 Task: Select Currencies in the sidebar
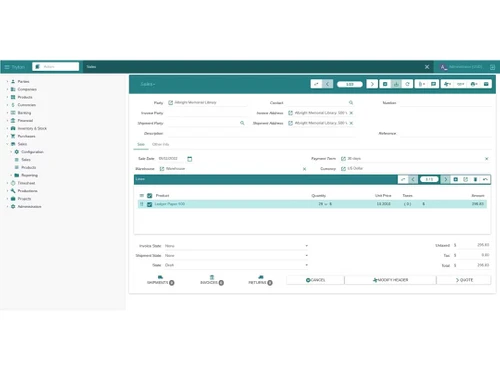[x=27, y=105]
